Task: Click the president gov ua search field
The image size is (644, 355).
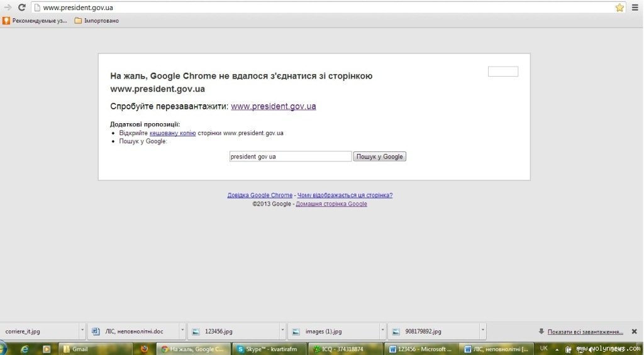Action: tap(290, 156)
